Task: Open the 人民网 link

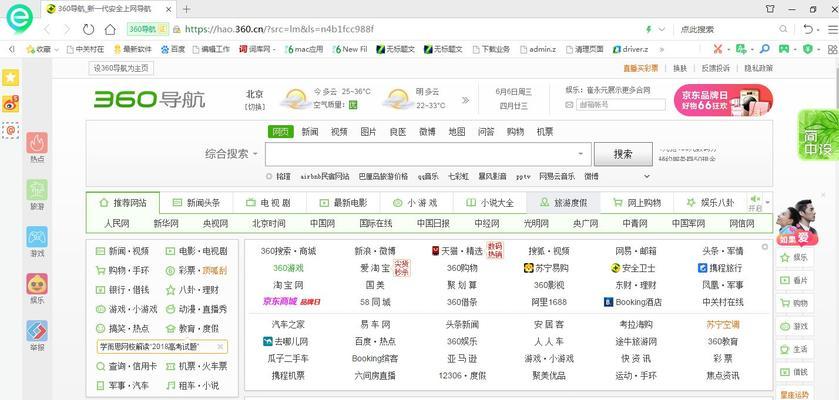Action: (x=117, y=223)
